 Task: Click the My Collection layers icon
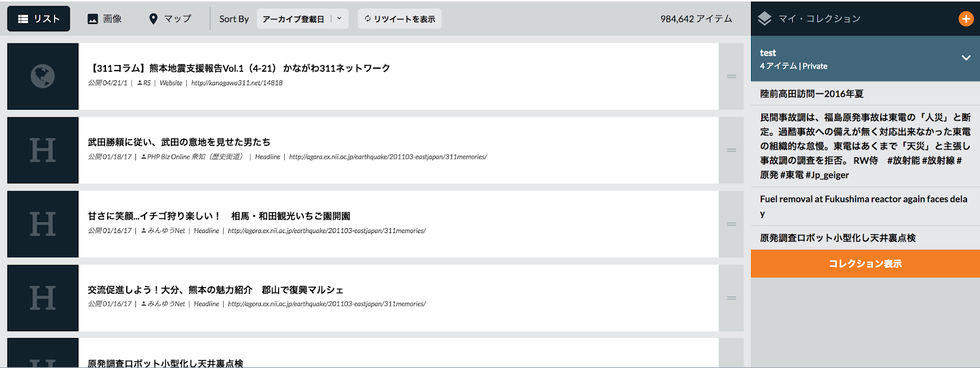pyautogui.click(x=764, y=19)
